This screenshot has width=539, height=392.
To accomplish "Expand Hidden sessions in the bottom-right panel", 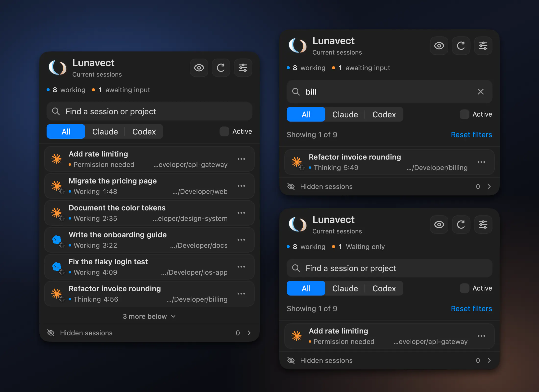I will pos(389,361).
